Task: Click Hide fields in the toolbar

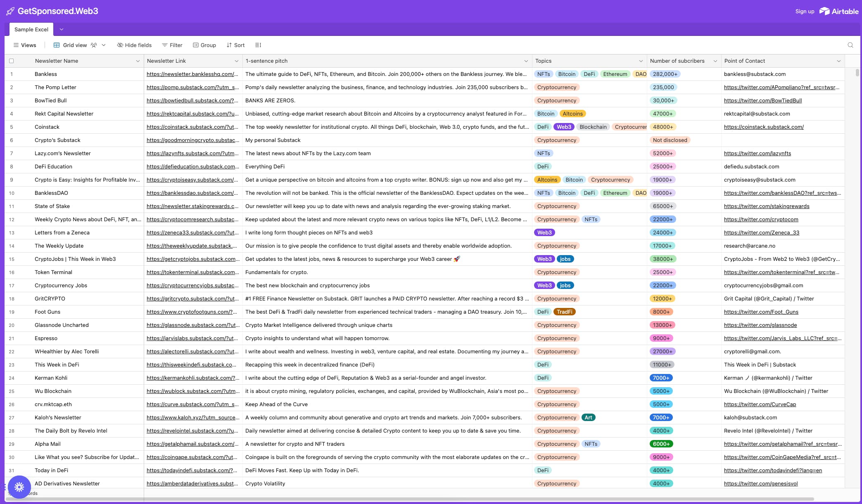Action: [134, 45]
